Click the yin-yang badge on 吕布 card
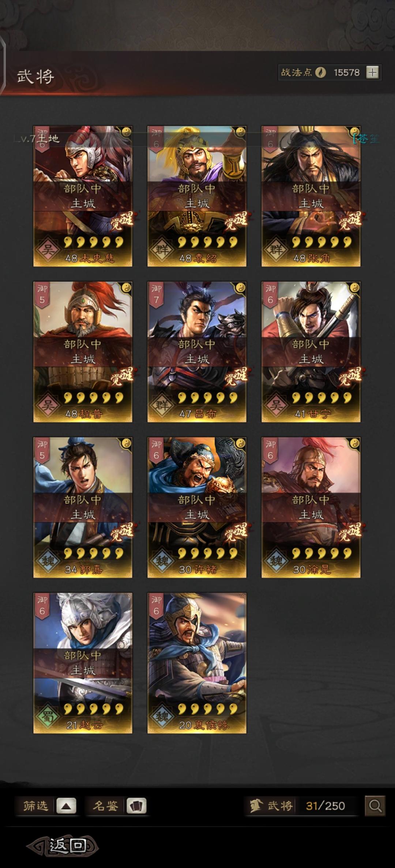This screenshot has width=395, height=868. pos(240,288)
